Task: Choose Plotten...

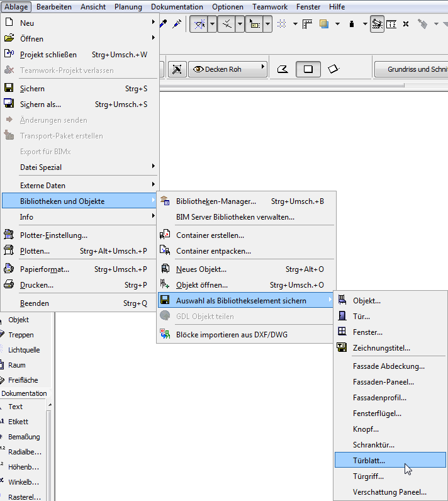Action: 79,251
